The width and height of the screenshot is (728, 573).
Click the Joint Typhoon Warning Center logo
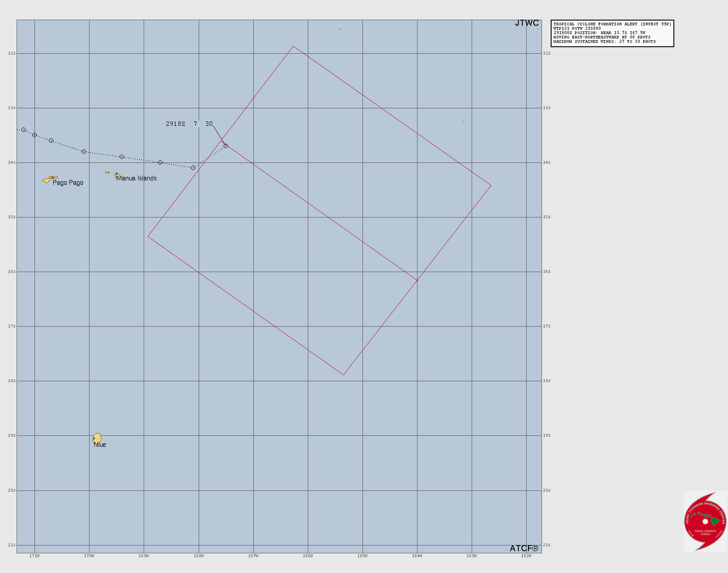tap(705, 521)
